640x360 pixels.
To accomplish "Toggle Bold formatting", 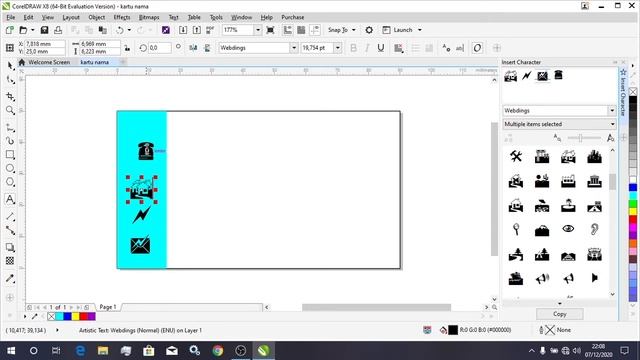I will pyautogui.click(x=353, y=48).
